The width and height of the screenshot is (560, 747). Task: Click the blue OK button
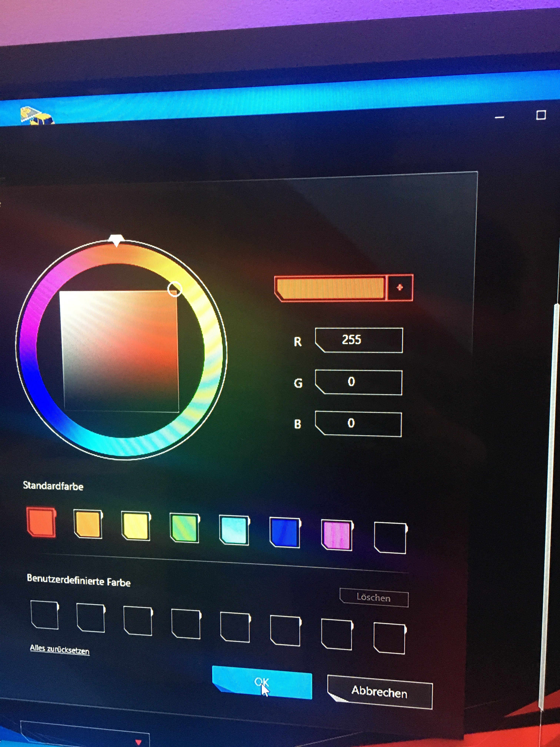(262, 682)
